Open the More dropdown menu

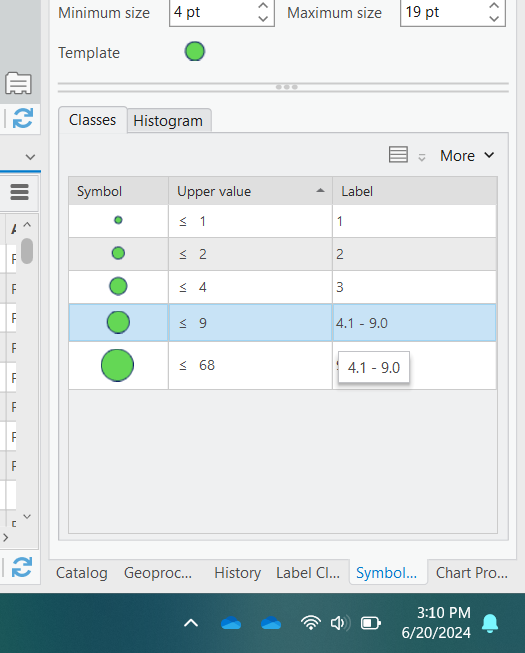tap(467, 156)
